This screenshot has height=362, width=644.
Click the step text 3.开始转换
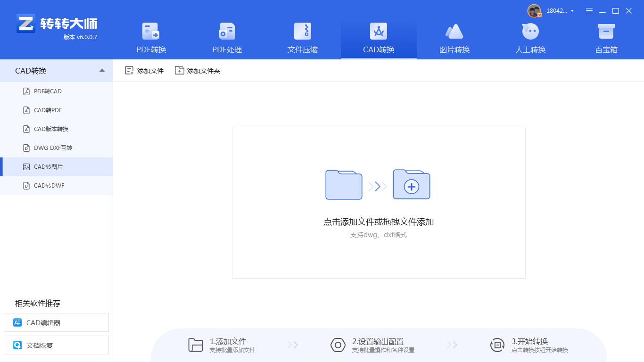[x=530, y=341]
